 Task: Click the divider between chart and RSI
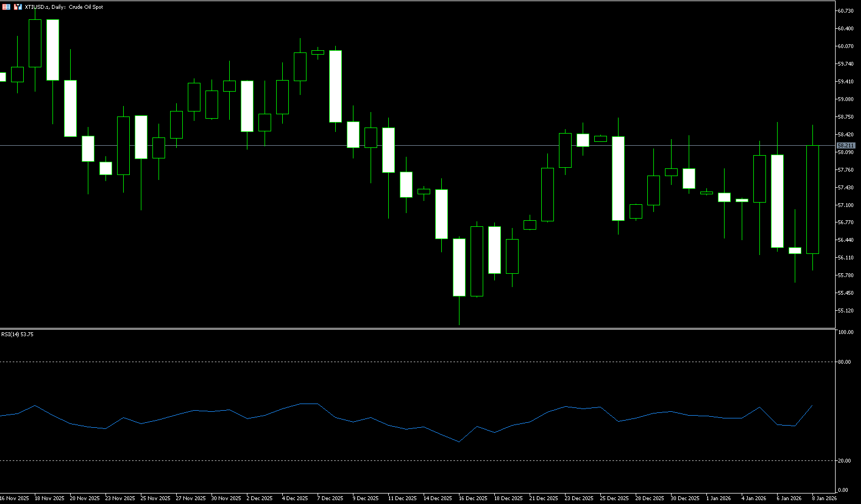point(414,328)
